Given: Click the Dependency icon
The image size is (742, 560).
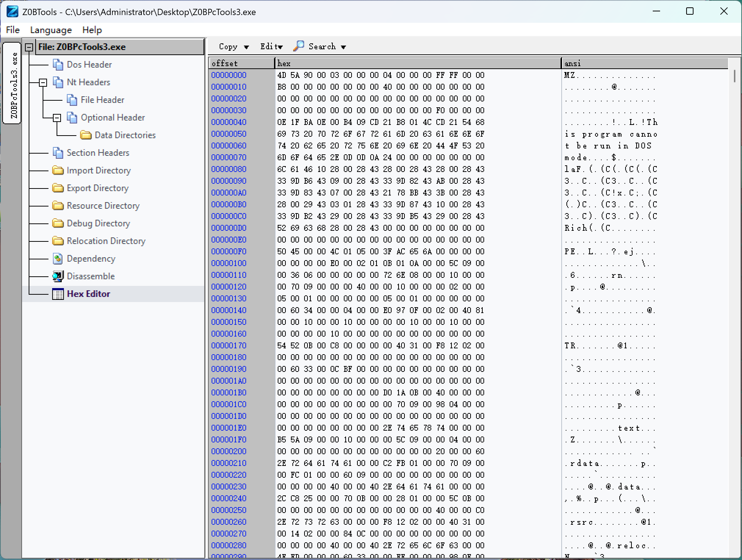Looking at the screenshot, I should coord(58,259).
